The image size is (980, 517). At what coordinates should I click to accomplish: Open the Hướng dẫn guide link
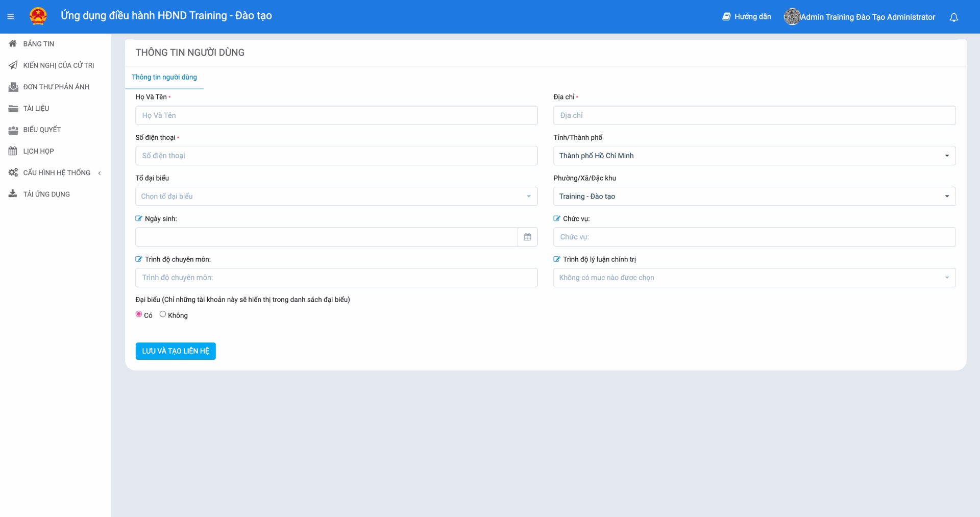pos(747,17)
